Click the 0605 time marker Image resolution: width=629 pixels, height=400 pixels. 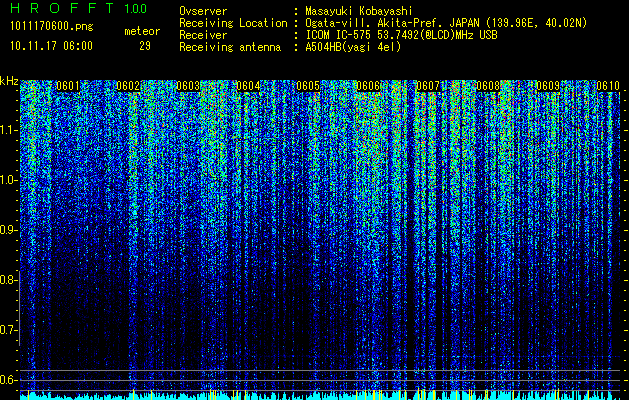(308, 86)
